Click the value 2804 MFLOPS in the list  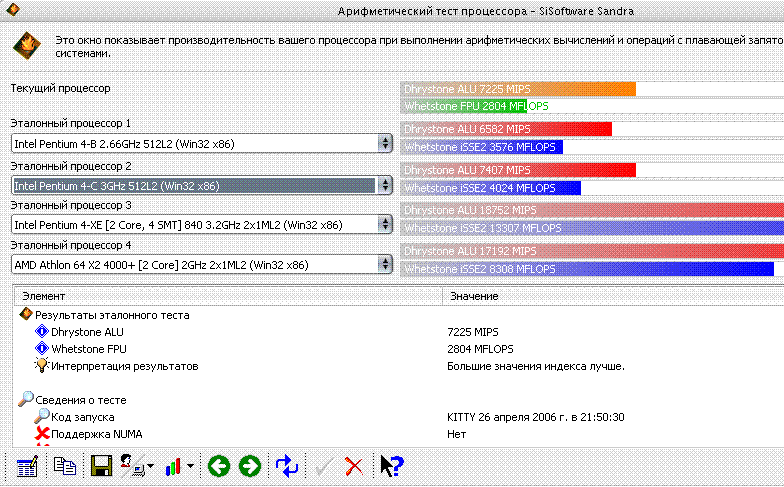pos(480,349)
